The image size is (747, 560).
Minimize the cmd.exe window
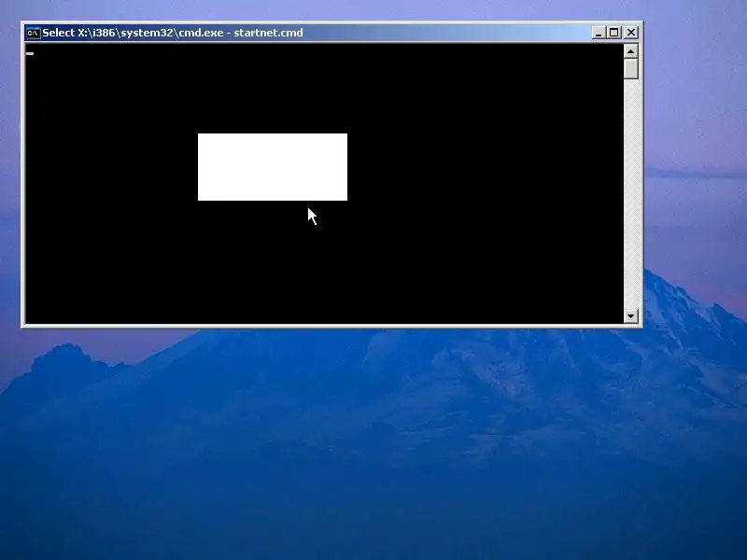[x=599, y=33]
